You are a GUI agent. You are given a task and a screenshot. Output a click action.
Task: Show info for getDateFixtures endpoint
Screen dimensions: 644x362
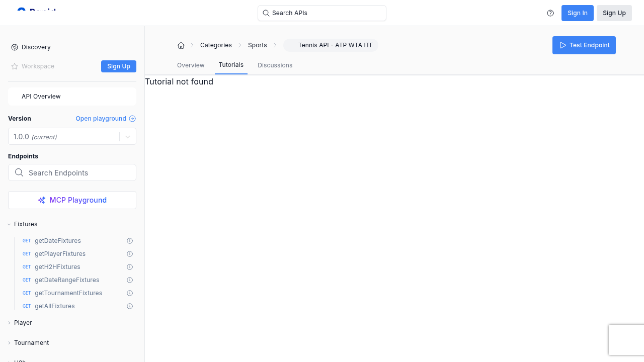coord(130,241)
